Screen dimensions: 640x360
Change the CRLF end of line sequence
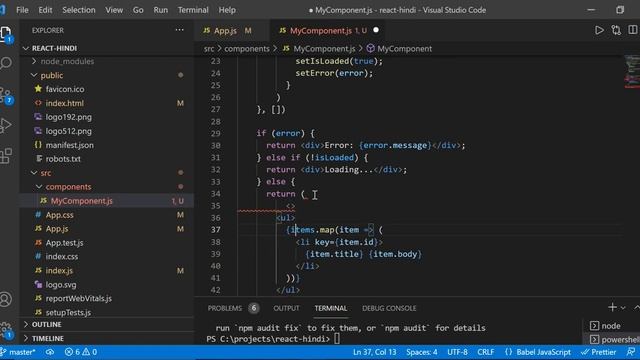tap(485, 352)
